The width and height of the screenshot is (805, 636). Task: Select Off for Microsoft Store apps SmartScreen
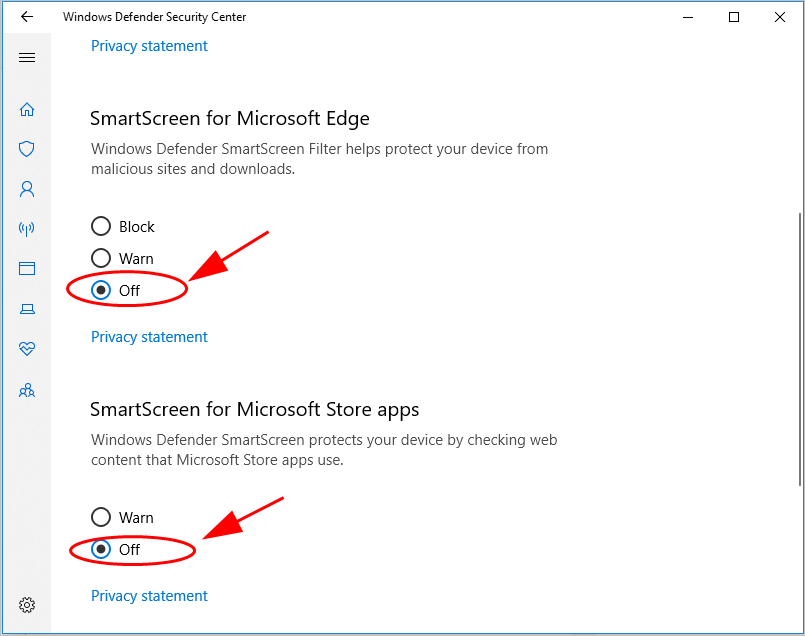coord(101,550)
